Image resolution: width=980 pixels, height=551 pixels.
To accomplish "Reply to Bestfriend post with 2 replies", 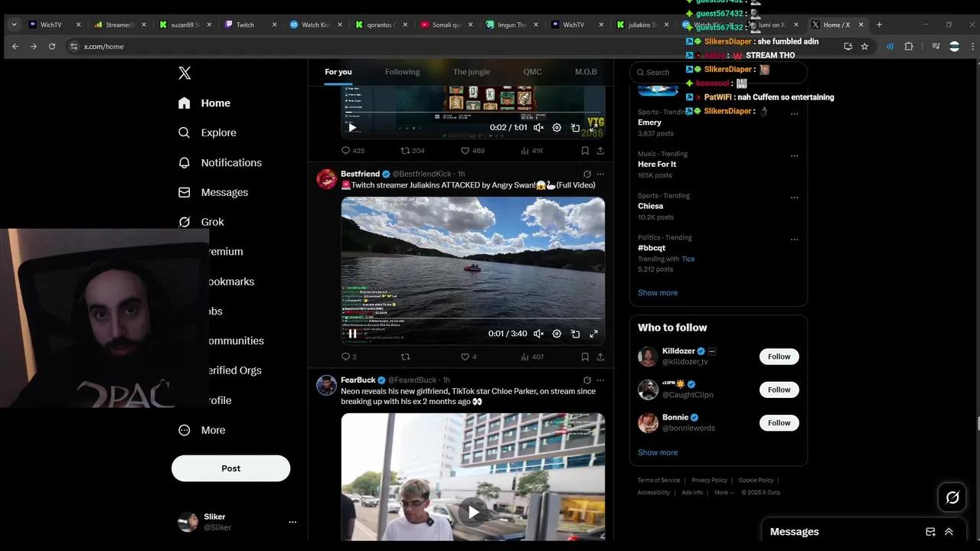I will pos(348,357).
